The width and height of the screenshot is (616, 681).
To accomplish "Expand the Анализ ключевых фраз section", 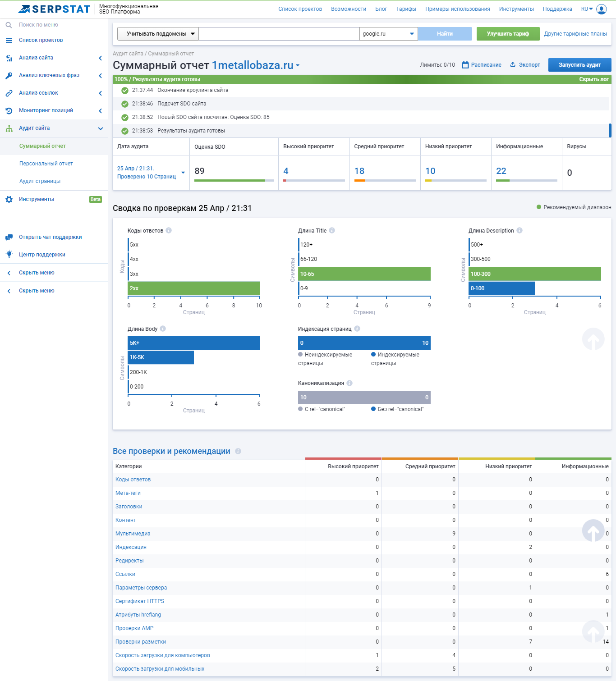I will [x=100, y=76].
